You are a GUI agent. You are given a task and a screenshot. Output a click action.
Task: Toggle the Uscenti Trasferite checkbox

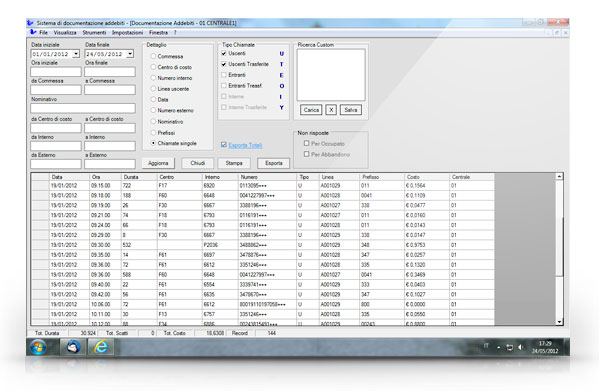point(224,64)
